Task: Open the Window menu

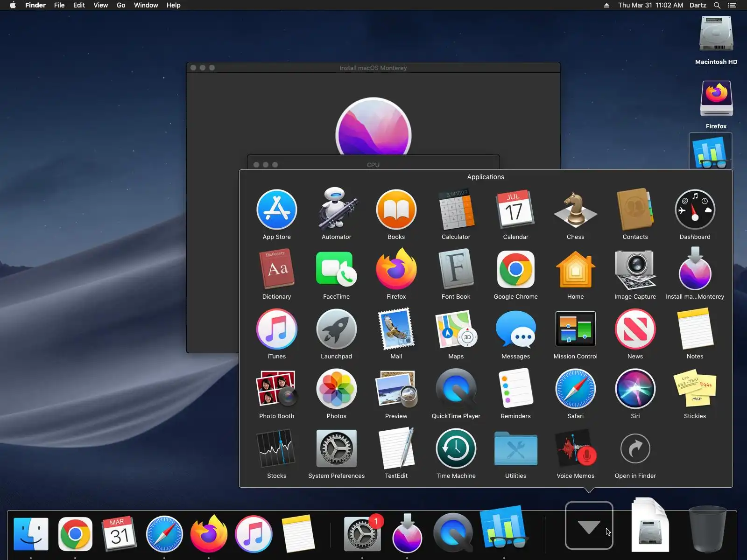Action: (146, 5)
